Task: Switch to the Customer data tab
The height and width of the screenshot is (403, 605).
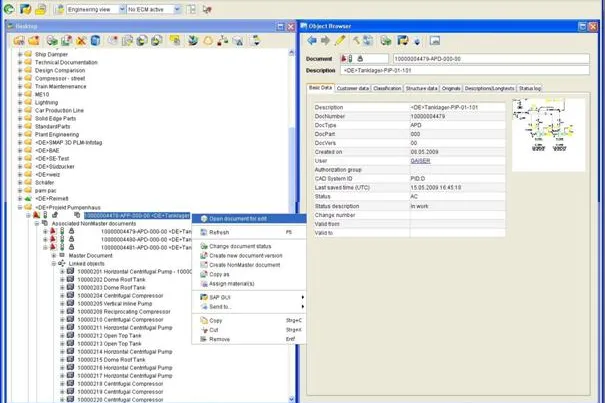Action: pos(353,88)
